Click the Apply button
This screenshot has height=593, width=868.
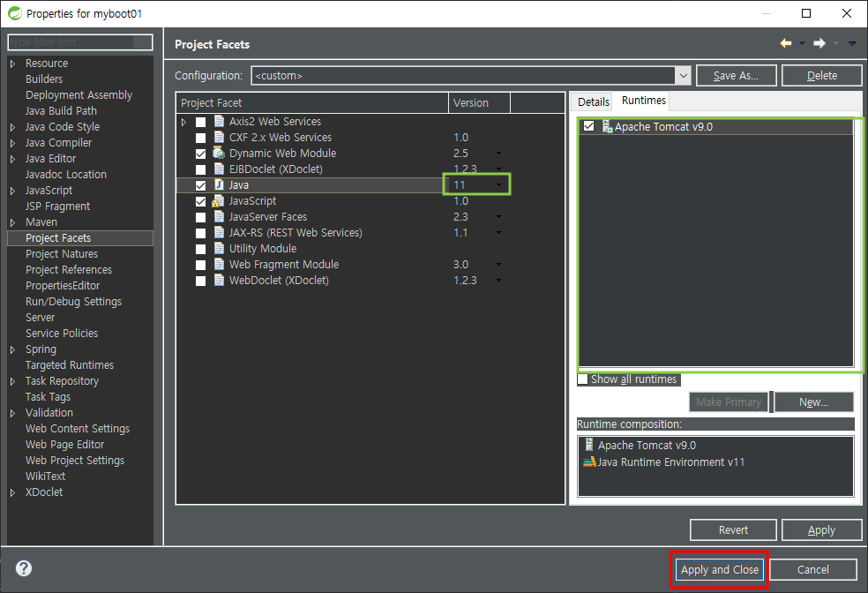click(x=821, y=529)
